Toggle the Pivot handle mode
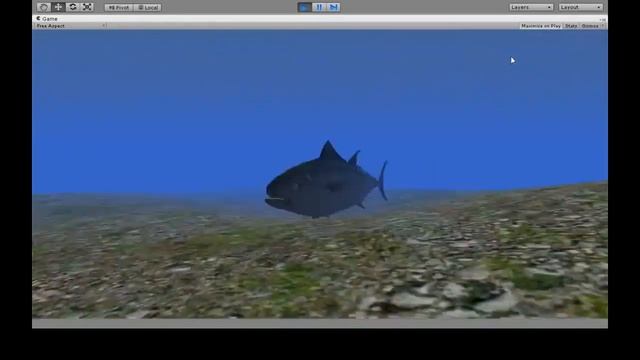This screenshot has height=360, width=640. [119, 7]
